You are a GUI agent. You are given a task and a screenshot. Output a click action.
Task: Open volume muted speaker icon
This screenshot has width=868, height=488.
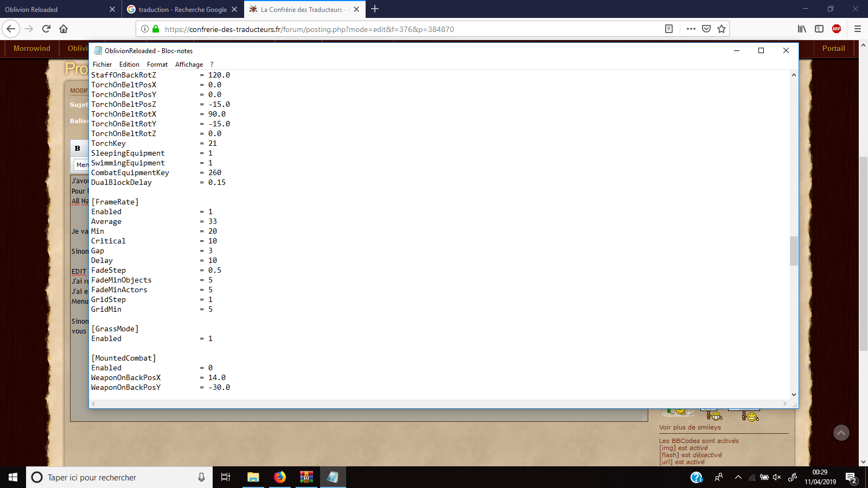[777, 477]
